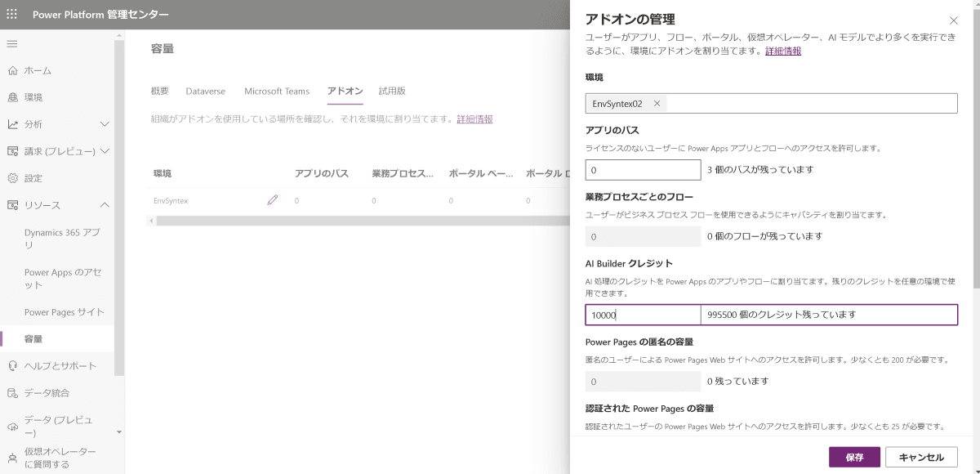Screen dimensions: 980x474
Task: Select the アドオン tab
Action: click(345, 92)
